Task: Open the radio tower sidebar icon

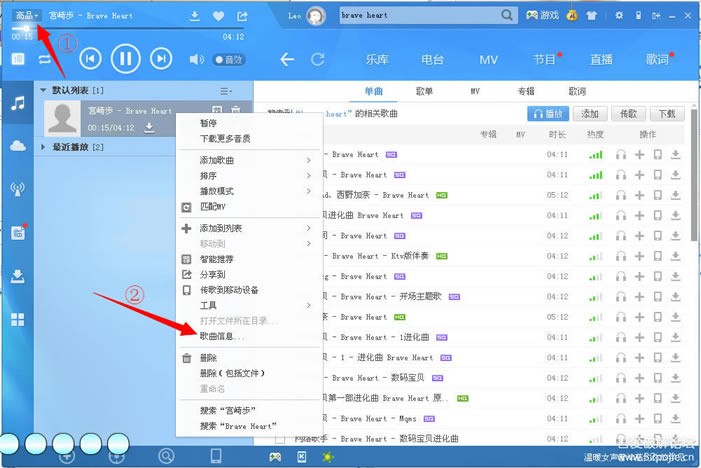Action: point(17,189)
